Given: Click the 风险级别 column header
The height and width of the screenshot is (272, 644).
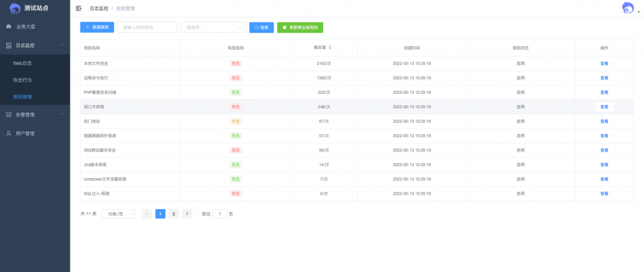Looking at the screenshot, I should 236,48.
